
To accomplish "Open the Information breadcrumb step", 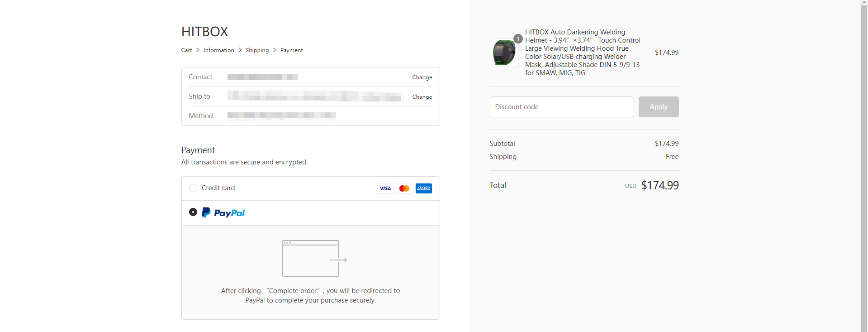I will (x=219, y=50).
